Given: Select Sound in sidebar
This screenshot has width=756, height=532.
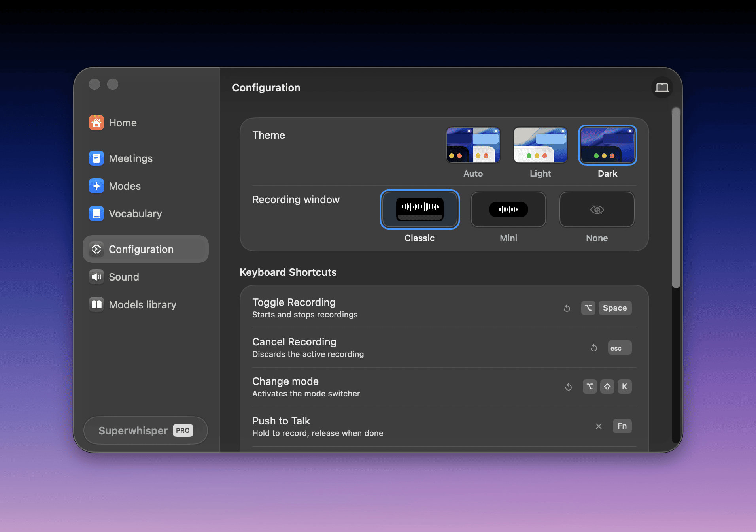Looking at the screenshot, I should tap(146, 277).
